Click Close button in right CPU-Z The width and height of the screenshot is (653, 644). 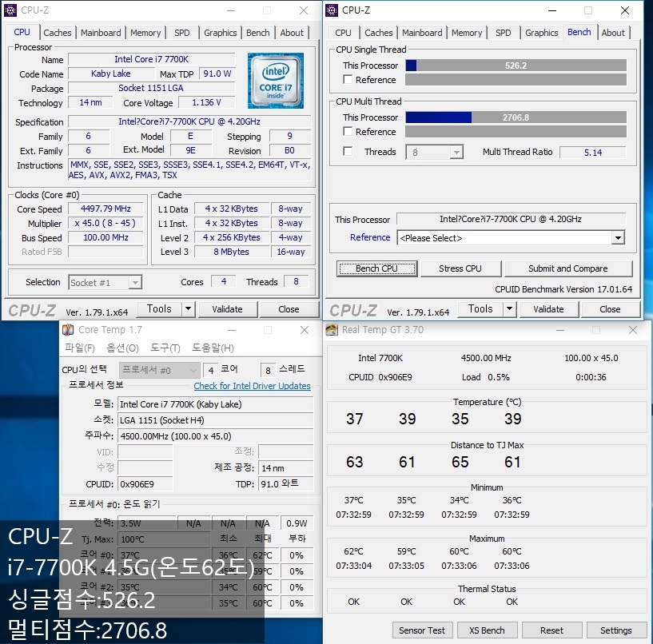610,309
